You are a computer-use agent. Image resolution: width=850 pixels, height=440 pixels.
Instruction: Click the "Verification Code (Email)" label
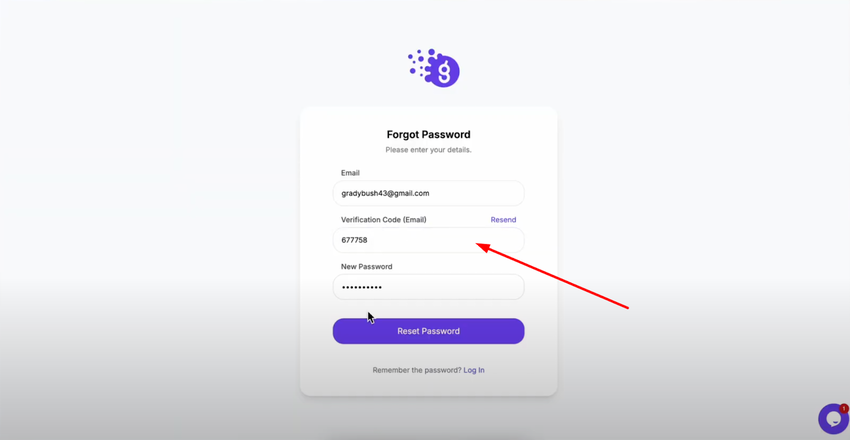(383, 220)
